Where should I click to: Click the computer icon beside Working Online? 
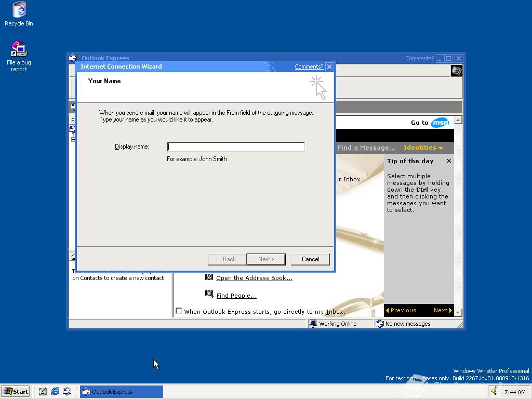[313, 324]
